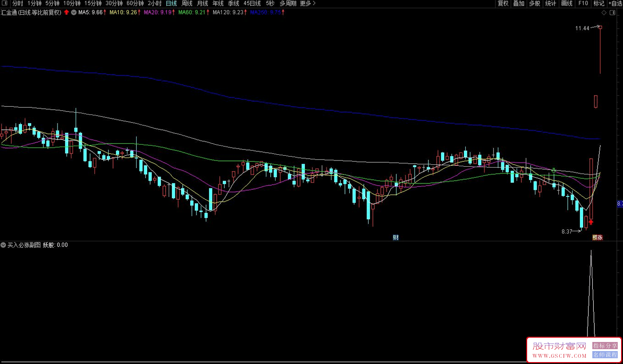Click the 汇金通 stock title text
This screenshot has width=623, height=364.
coord(31,12)
